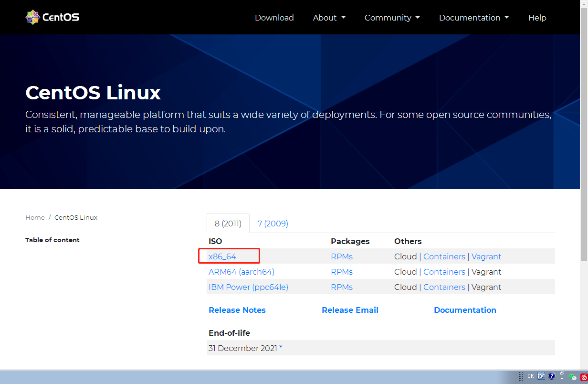This screenshot has width=588, height=384.
Task: Open Containers link in ARM64 row
Action: 444,272
